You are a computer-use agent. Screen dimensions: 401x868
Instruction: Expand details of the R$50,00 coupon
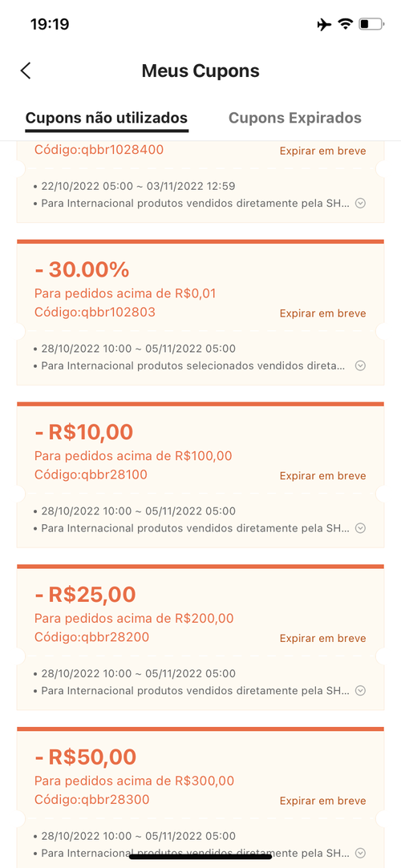tap(360, 853)
